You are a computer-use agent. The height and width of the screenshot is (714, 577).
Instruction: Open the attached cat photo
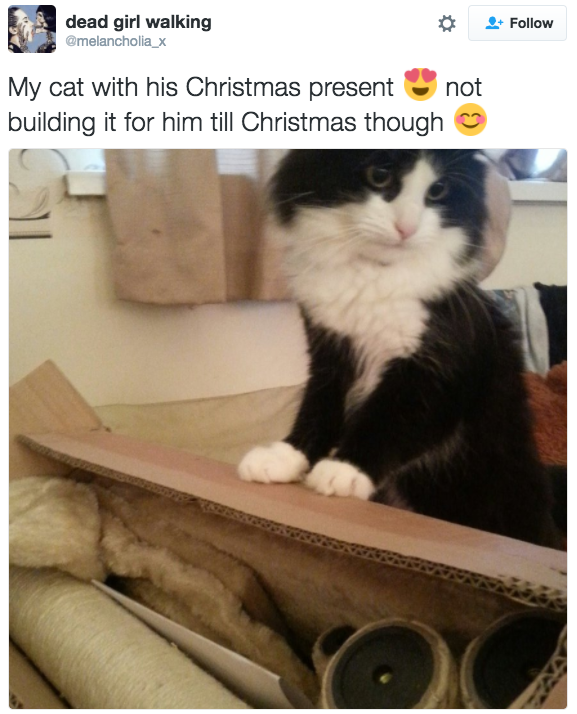[x=288, y=428]
